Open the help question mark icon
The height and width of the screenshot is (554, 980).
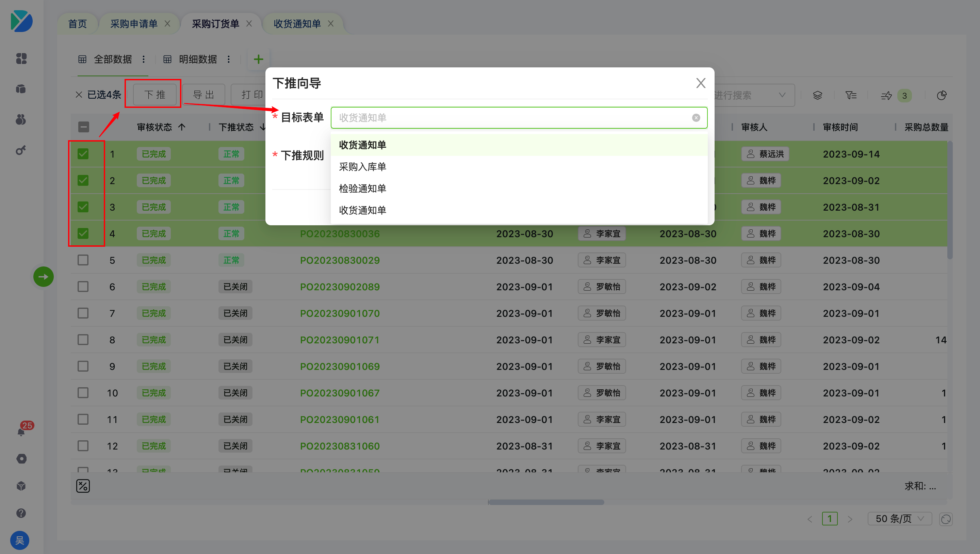(x=21, y=513)
